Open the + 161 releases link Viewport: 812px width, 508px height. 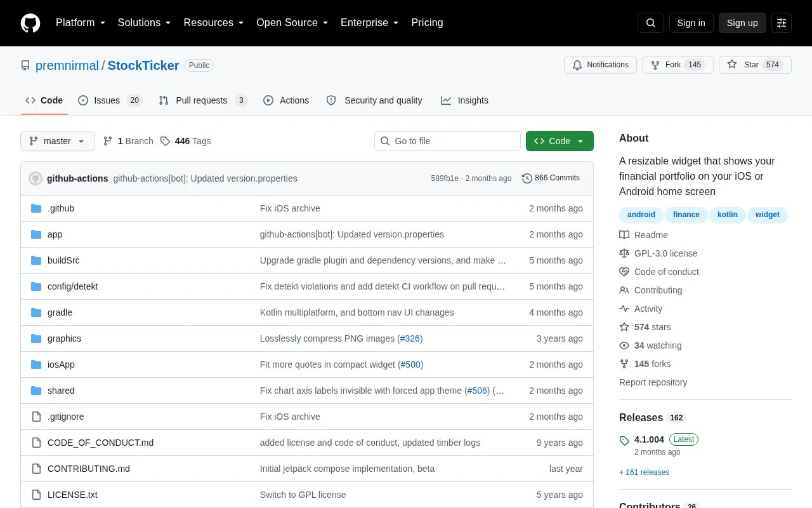(x=644, y=472)
